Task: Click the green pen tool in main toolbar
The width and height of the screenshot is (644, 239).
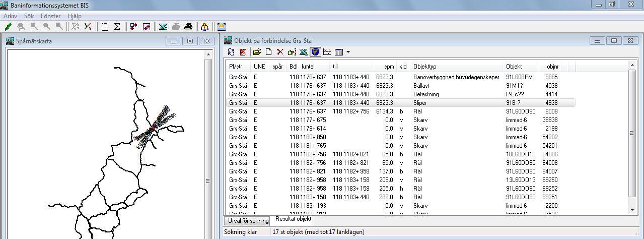Action: coord(8,27)
